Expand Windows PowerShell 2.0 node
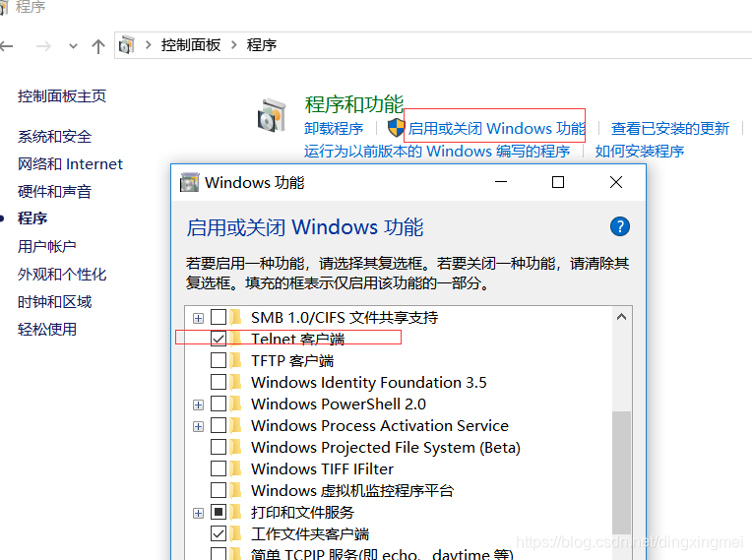The width and height of the screenshot is (752, 560). pyautogui.click(x=198, y=405)
